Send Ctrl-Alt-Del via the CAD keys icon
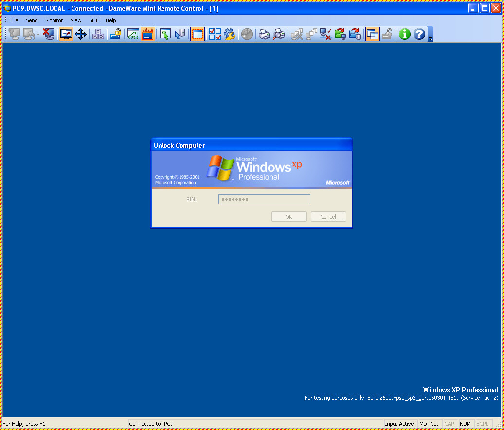 (98, 34)
